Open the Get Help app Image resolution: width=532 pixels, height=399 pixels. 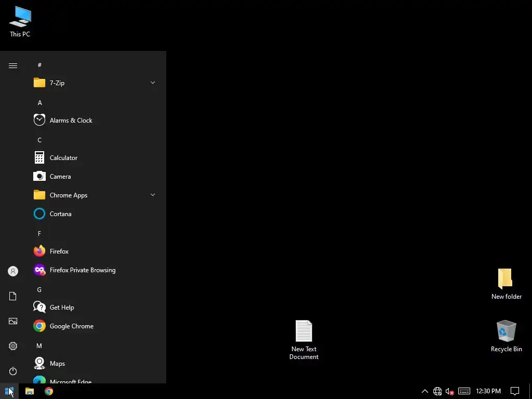(x=95, y=308)
